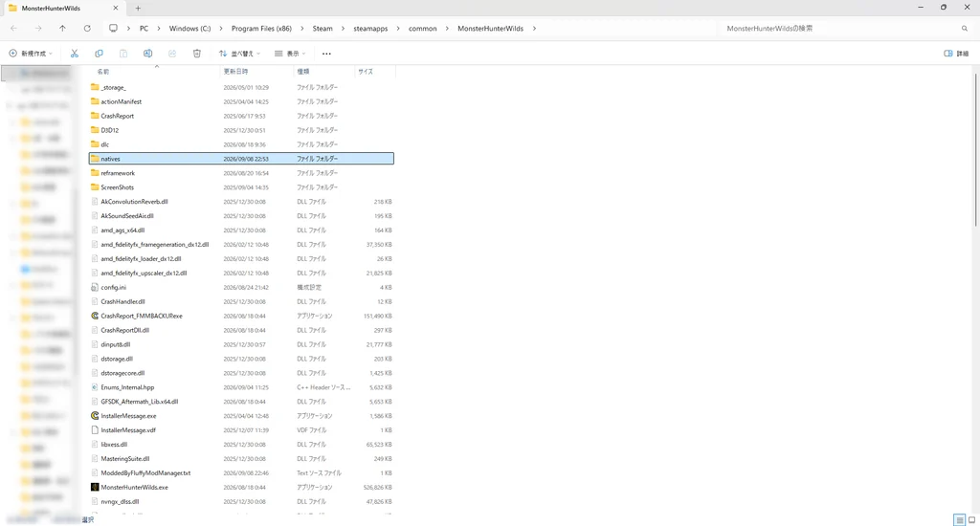Navigate to Steam breadcrumb
Viewport: 980px width, 526px height.
(x=323, y=29)
